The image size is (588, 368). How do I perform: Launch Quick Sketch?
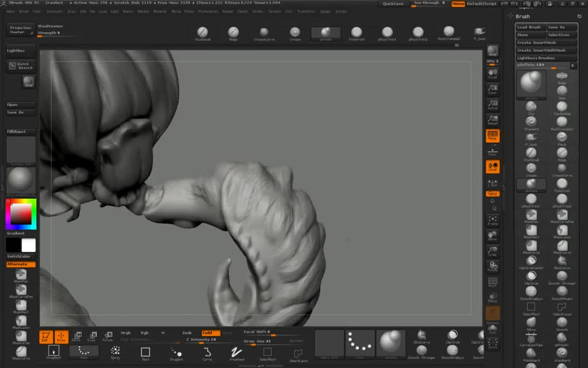[21, 66]
